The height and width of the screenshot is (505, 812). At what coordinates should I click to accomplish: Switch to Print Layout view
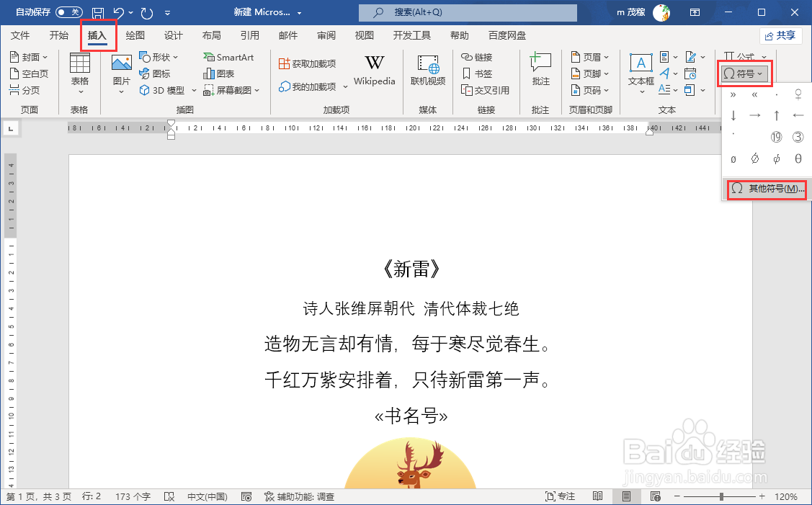627,496
